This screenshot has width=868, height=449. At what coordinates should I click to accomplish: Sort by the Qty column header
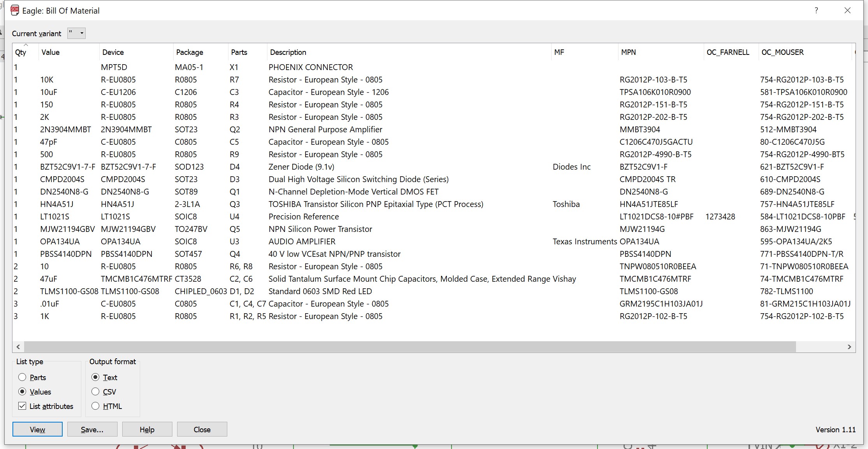pos(21,52)
